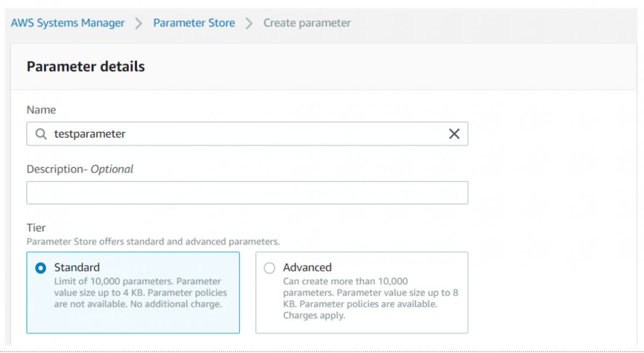Click the chevron after AWS Systems Manager
This screenshot has height=353, width=644.
pos(137,23)
